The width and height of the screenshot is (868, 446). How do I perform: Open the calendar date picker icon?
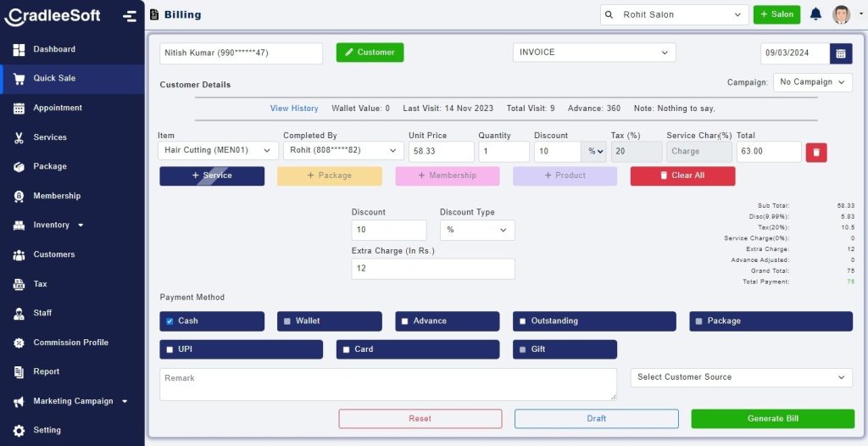(841, 53)
